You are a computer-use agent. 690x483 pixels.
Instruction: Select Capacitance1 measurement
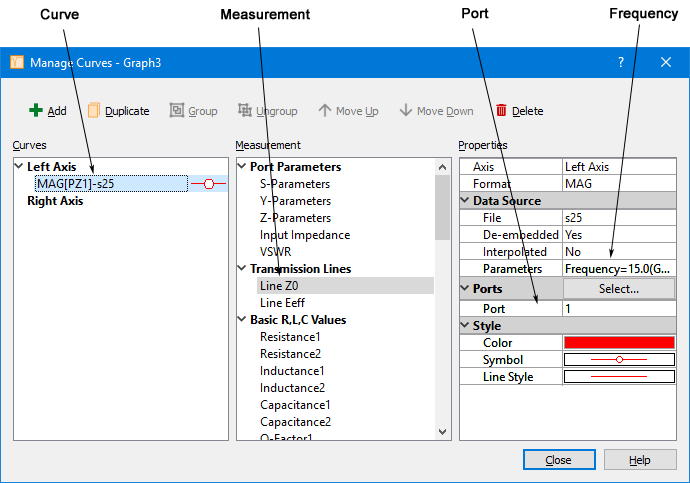(x=295, y=405)
